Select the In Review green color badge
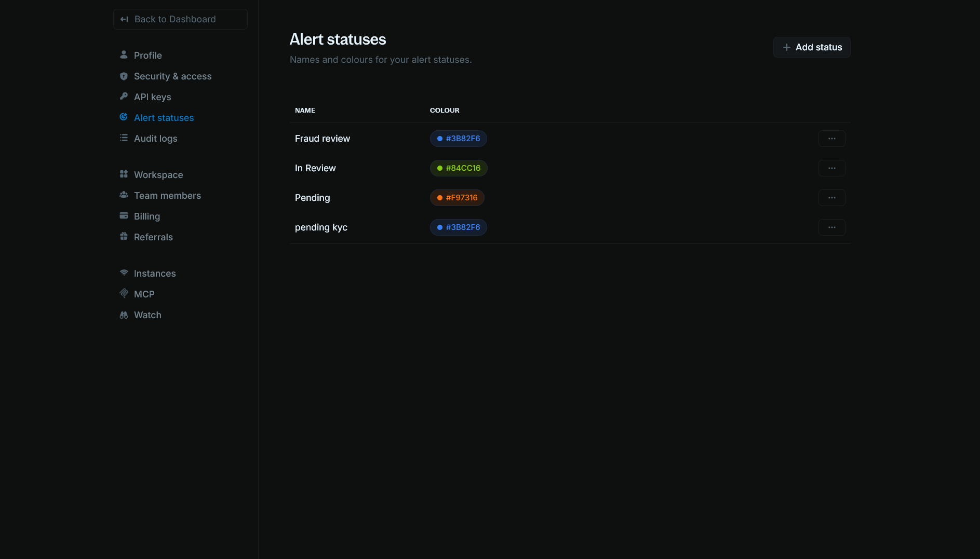Screen dimensions: 980x559 coord(459,168)
